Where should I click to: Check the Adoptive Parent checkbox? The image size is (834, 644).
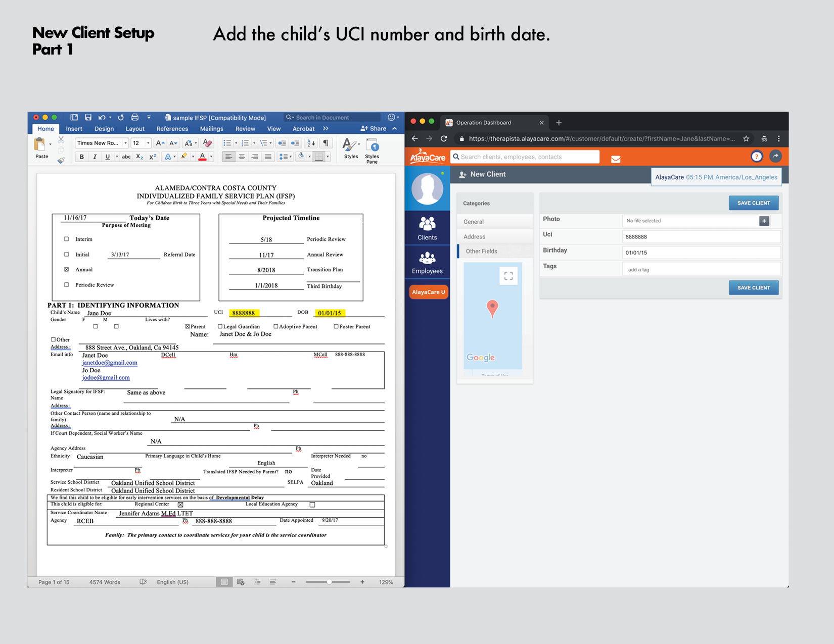pos(276,326)
